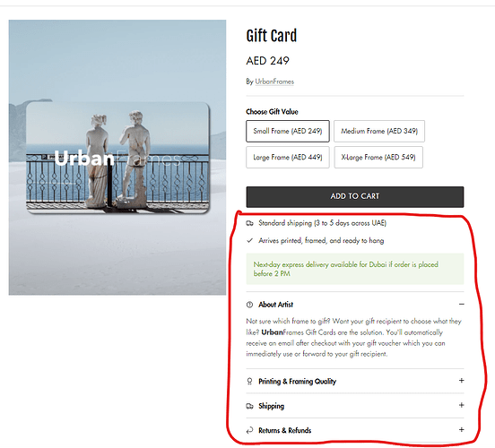Image resolution: width=495 pixels, height=448 pixels.
Task: Click the checkmark icon beside Arrives printed
Action: click(x=249, y=241)
